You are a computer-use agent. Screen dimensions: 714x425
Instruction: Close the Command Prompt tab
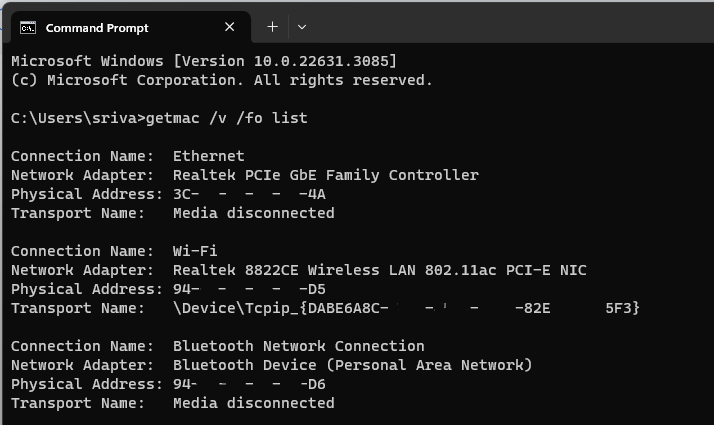coord(231,27)
